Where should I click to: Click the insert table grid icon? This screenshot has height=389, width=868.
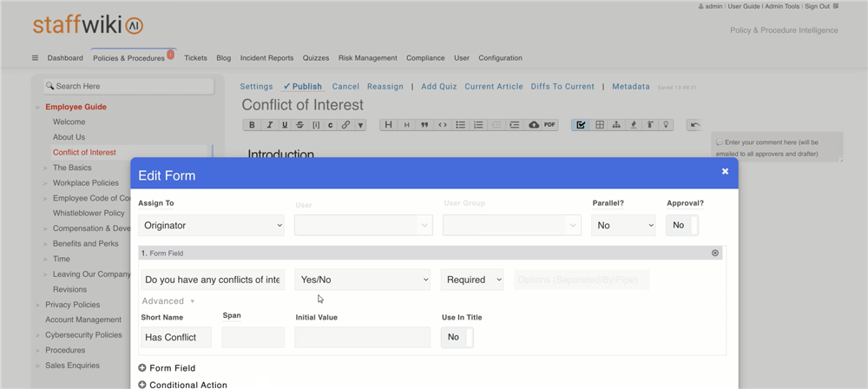click(599, 125)
